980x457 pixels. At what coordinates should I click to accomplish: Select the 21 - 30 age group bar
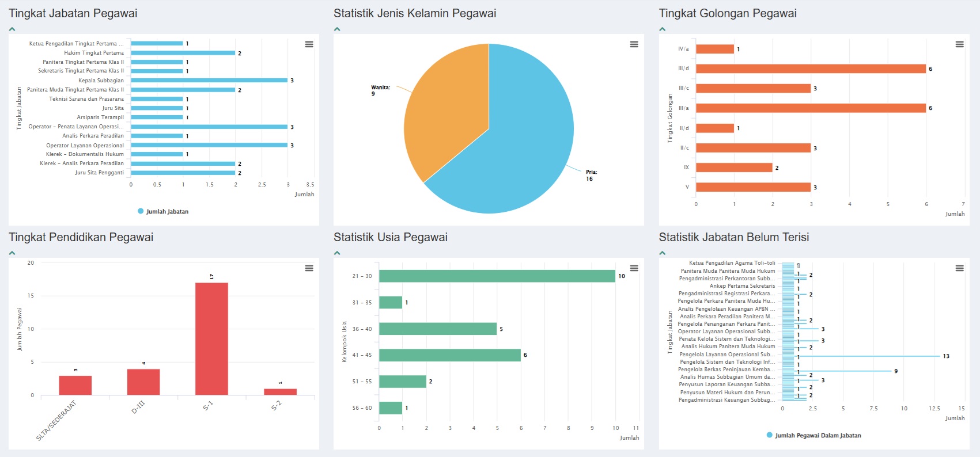(x=497, y=276)
